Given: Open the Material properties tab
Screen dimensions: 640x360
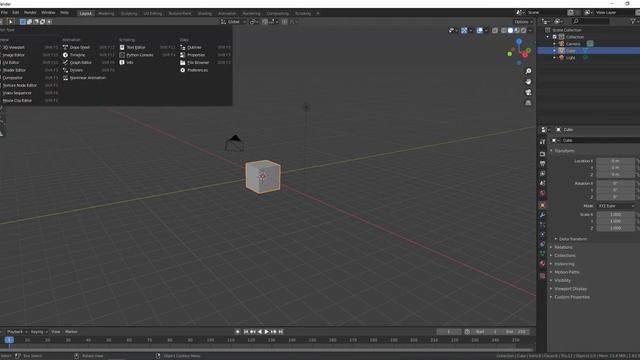Looking at the screenshot, I should pos(542,264).
